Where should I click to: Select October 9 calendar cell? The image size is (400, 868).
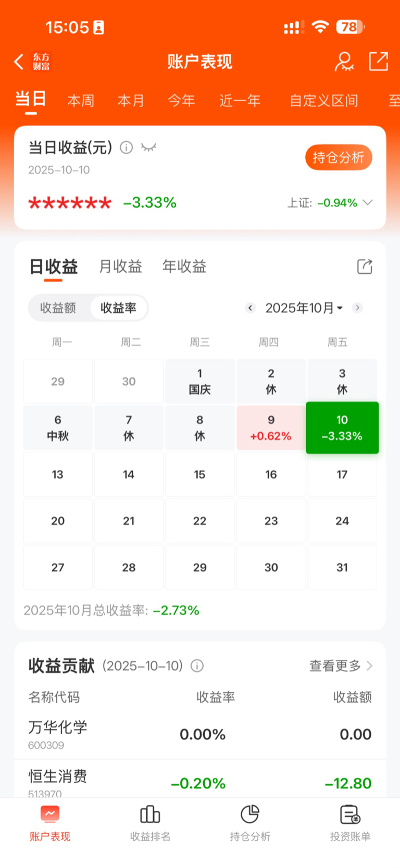tap(271, 428)
